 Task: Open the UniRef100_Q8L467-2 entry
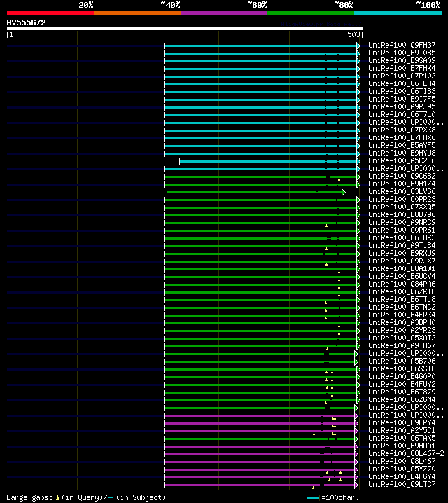(406, 453)
